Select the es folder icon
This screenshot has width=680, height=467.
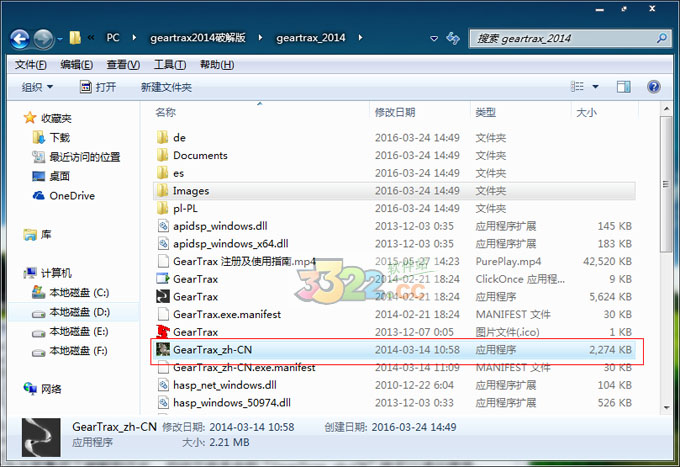[x=163, y=173]
